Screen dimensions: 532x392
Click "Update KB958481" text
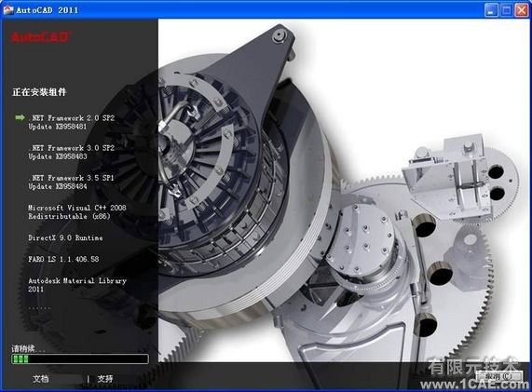coord(58,127)
